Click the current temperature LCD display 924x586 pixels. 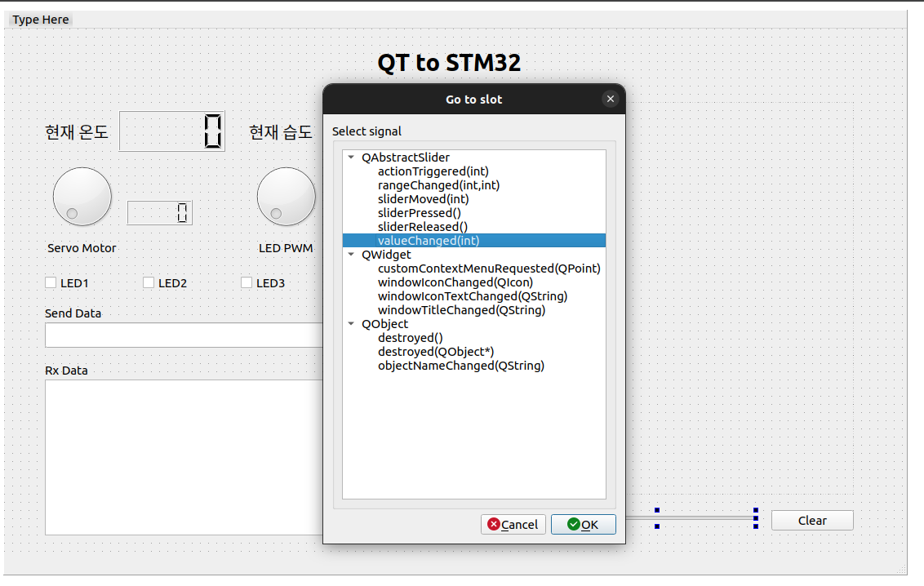pyautogui.click(x=172, y=131)
